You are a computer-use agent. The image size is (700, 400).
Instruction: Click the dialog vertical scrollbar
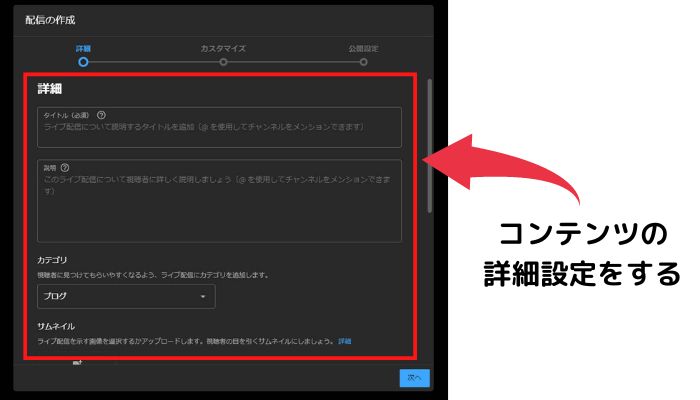click(429, 146)
